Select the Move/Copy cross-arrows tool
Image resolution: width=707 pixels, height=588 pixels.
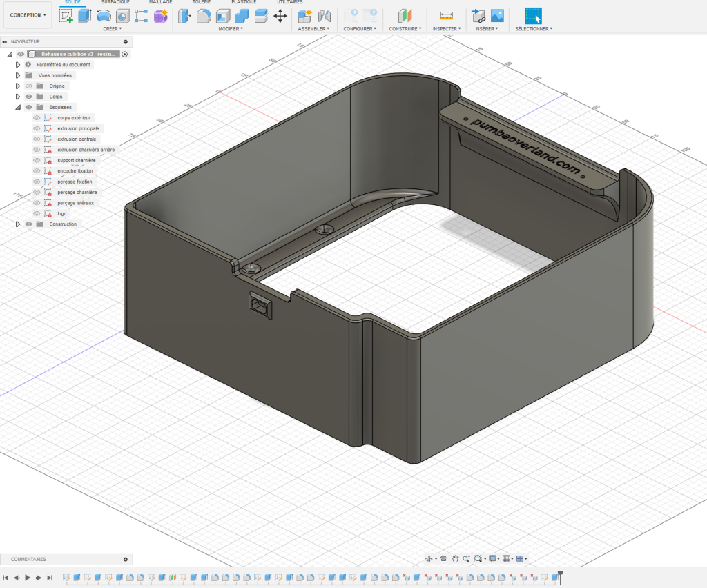click(x=280, y=17)
